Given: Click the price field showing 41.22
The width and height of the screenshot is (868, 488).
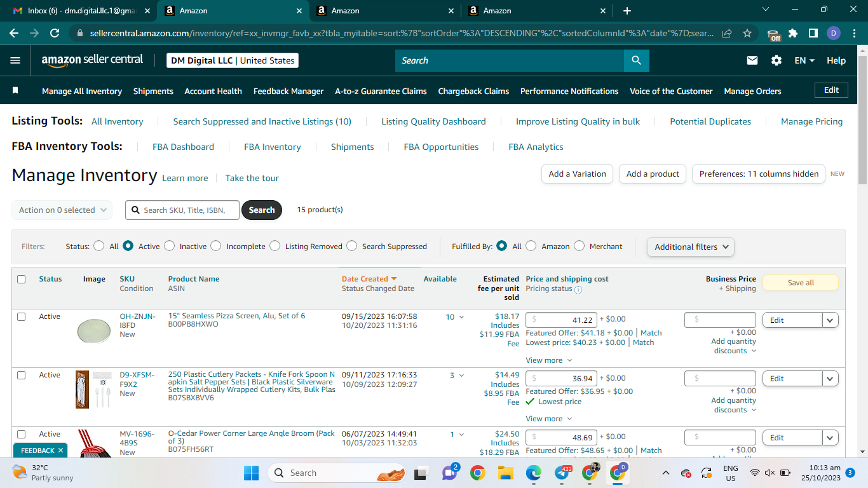Looking at the screenshot, I should tap(562, 320).
